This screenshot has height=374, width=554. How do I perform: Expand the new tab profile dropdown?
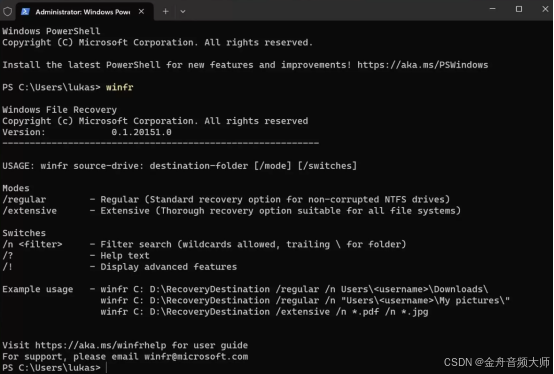183,11
